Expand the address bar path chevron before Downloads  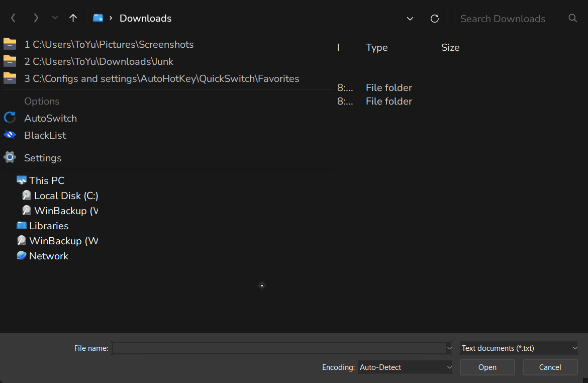[111, 18]
